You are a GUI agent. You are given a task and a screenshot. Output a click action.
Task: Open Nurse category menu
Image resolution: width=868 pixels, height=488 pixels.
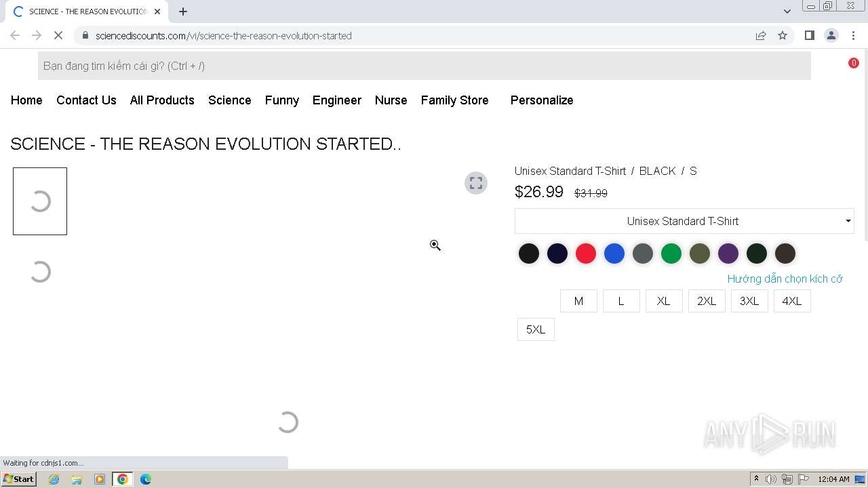click(x=391, y=100)
